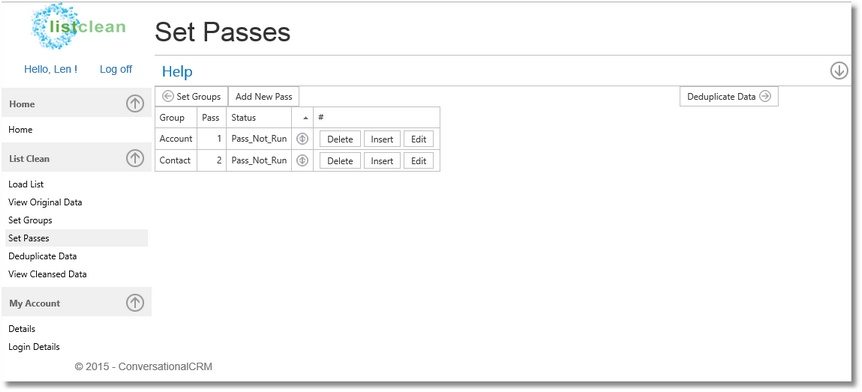Screen dimensions: 862x392
Task: Click the # column header
Action: 377,118
